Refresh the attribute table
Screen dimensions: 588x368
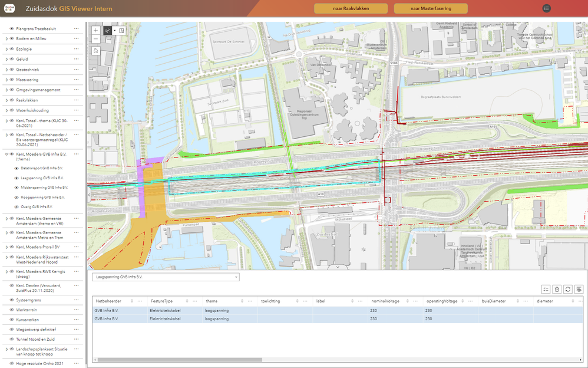point(568,289)
